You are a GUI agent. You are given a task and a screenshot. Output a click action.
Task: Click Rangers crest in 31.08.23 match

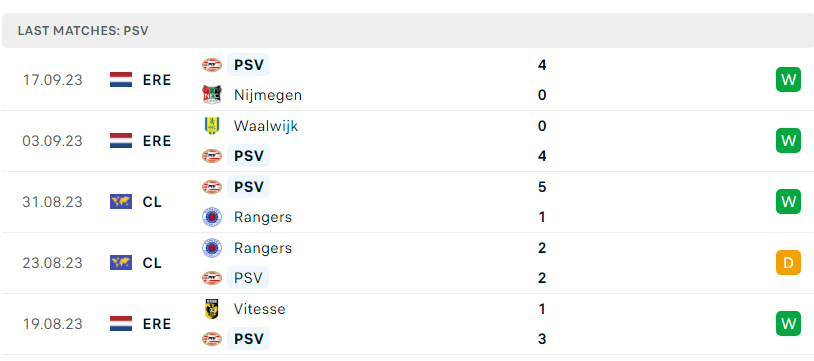pyautogui.click(x=212, y=217)
